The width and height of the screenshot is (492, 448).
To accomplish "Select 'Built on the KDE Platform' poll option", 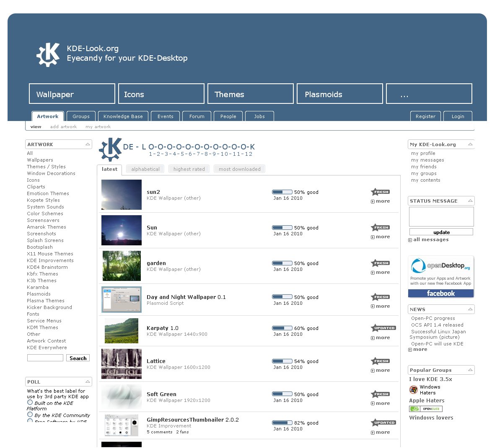I will point(30,402).
